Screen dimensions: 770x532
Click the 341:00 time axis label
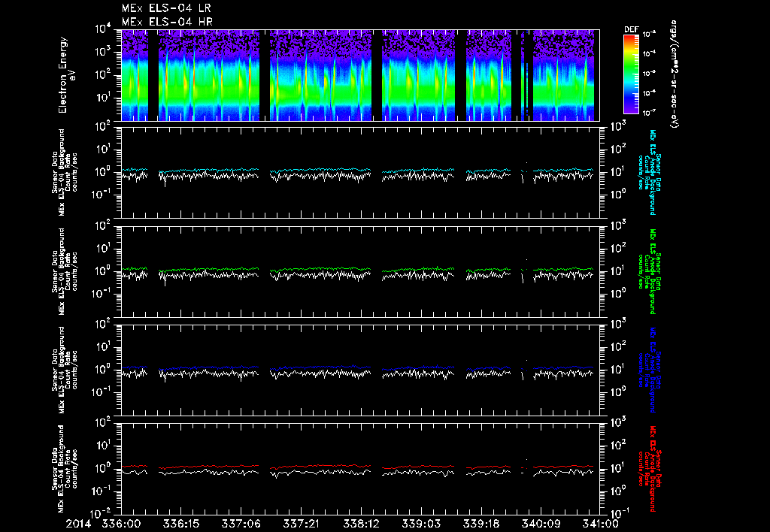click(x=599, y=524)
